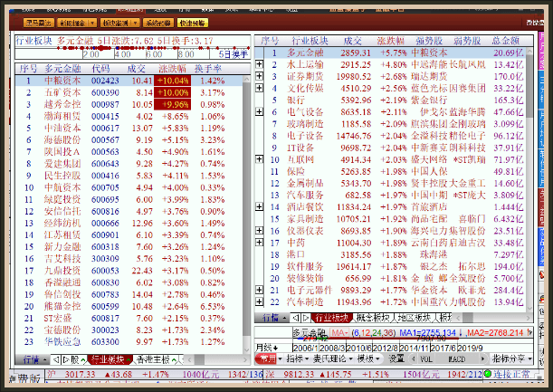This screenshot has height=392, width=553.
Task: Expand row 21 电子元器件 plus box
Action: 259,290
